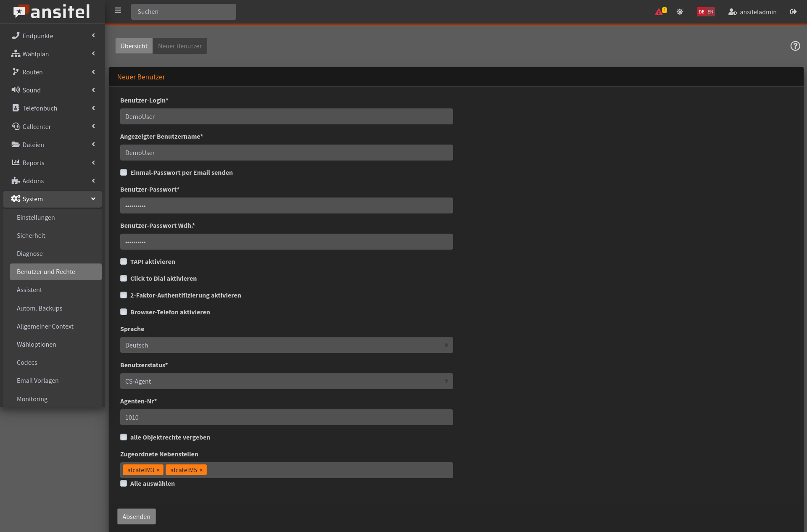
Task: Switch to the Übersicht tab
Action: click(134, 46)
